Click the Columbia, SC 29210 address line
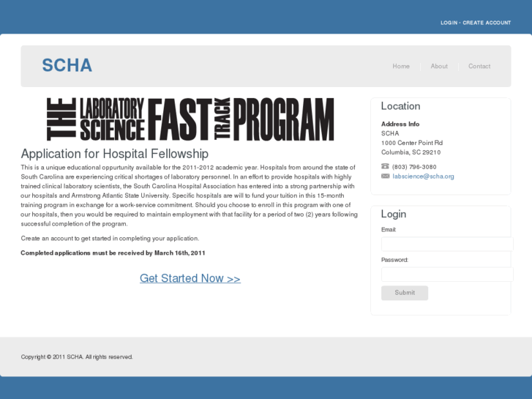Image resolution: width=532 pixels, height=399 pixels. (x=411, y=152)
